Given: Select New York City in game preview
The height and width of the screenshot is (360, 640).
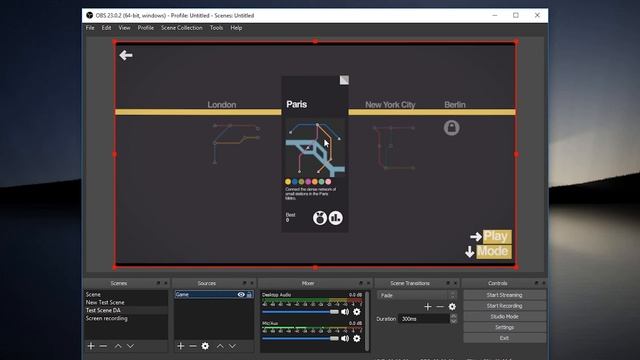Looking at the screenshot, I should pos(390,104).
